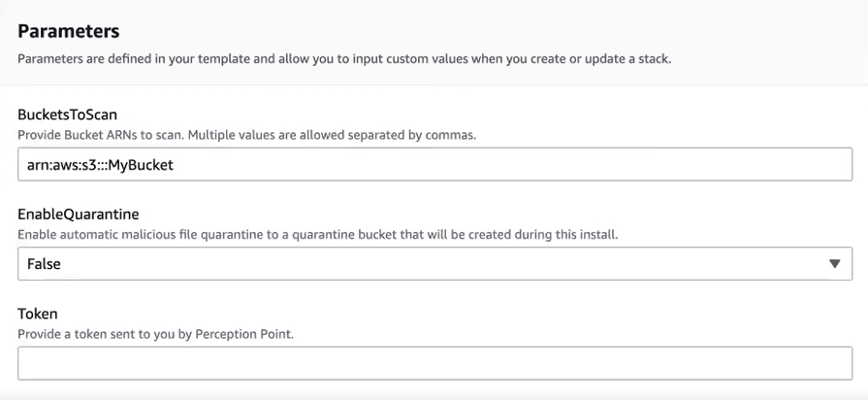Click the 'Enable automatic malicious file quarantine' description

(x=155, y=234)
